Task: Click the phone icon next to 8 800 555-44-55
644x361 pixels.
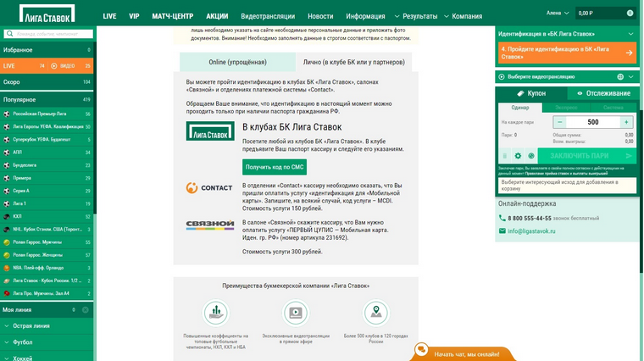Action: click(x=502, y=218)
